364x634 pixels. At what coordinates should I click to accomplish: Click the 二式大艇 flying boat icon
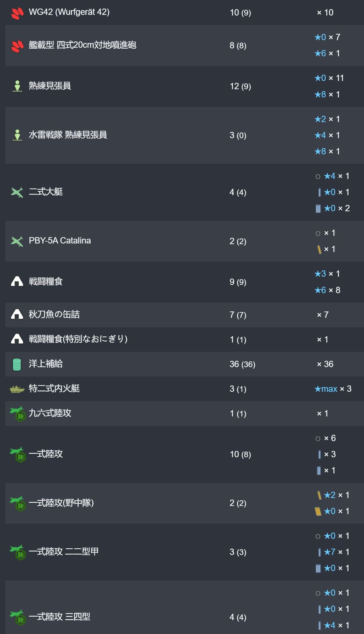pos(17,192)
